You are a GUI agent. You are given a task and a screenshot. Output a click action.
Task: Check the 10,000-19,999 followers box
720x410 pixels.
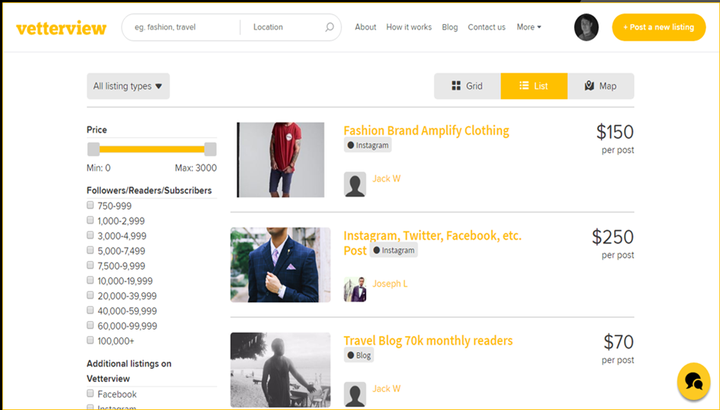[90, 280]
